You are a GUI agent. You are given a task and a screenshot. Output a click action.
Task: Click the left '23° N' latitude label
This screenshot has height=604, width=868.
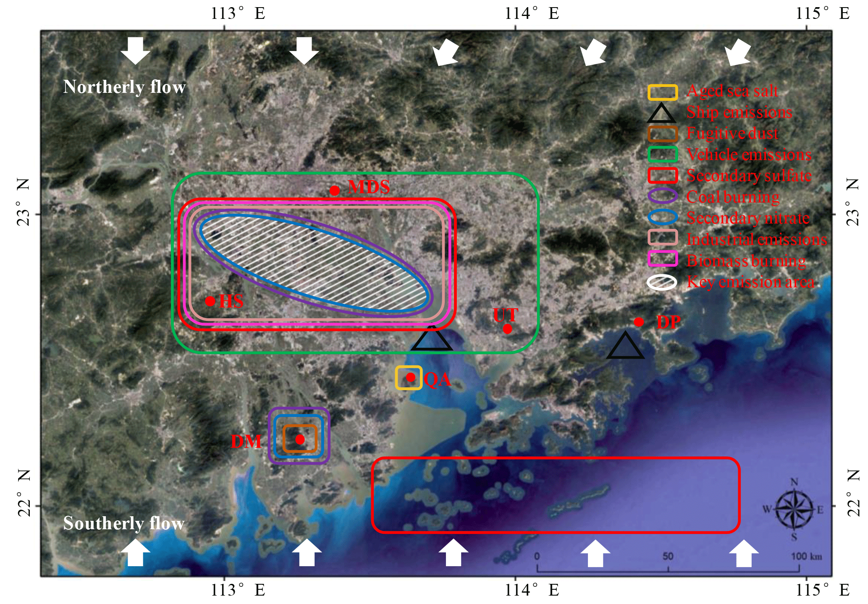24,202
